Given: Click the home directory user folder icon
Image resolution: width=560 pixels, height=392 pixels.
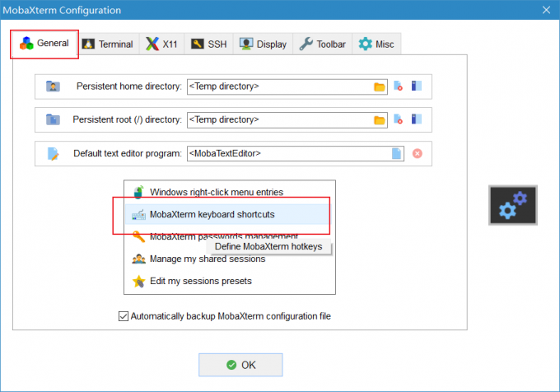Looking at the screenshot, I should pyautogui.click(x=53, y=86).
